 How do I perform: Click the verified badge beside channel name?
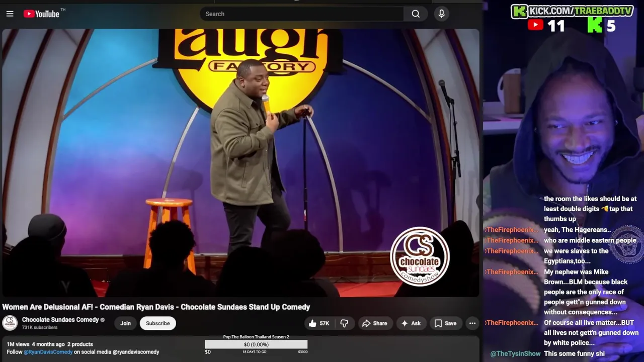[103, 320]
